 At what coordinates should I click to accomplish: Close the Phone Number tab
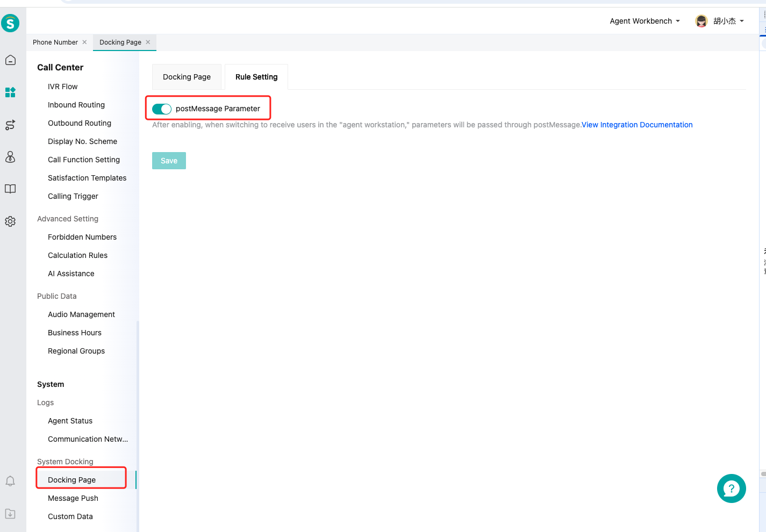tap(84, 42)
